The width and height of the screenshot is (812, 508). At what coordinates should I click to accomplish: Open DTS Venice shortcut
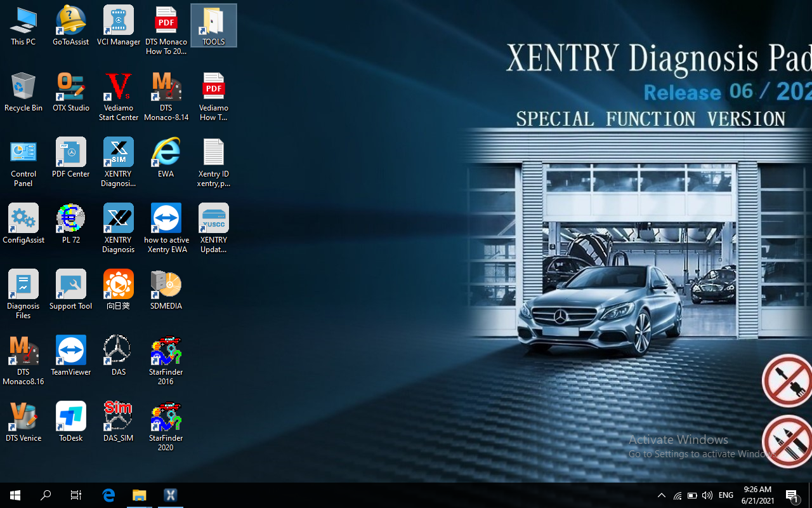pyautogui.click(x=23, y=422)
